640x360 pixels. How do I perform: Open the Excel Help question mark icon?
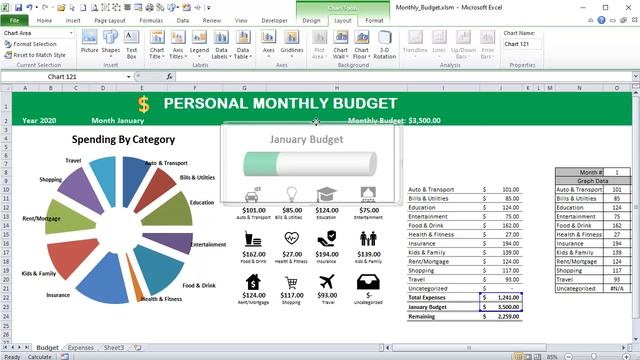(601, 20)
